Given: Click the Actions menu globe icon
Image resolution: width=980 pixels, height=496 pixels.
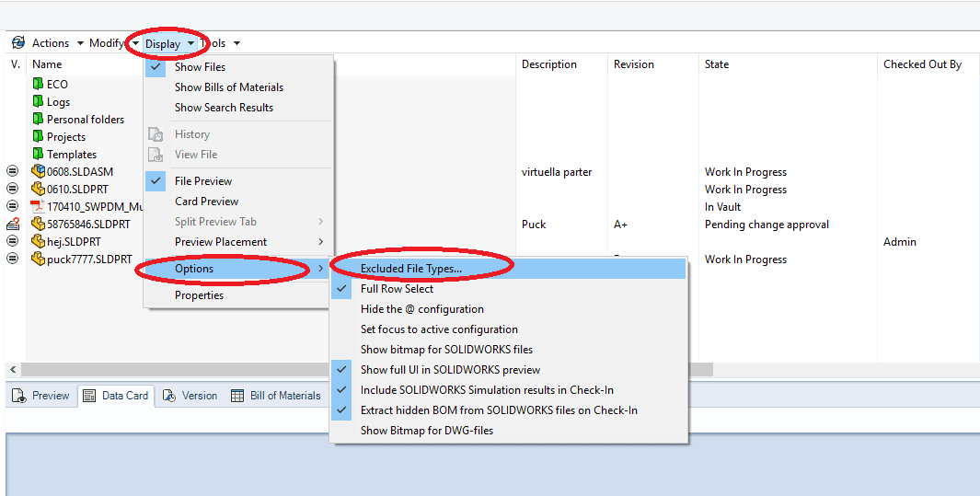Looking at the screenshot, I should [x=18, y=43].
